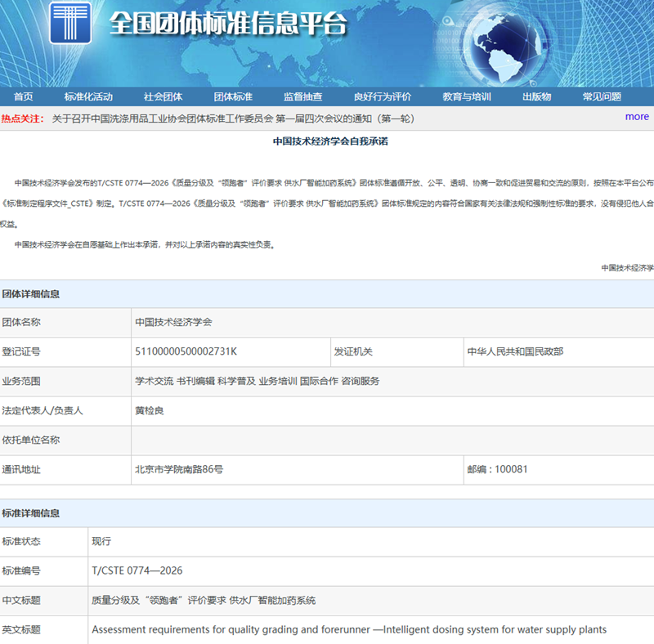The width and height of the screenshot is (654, 644).
Task: Open the 常见问题 page
Action: click(602, 96)
